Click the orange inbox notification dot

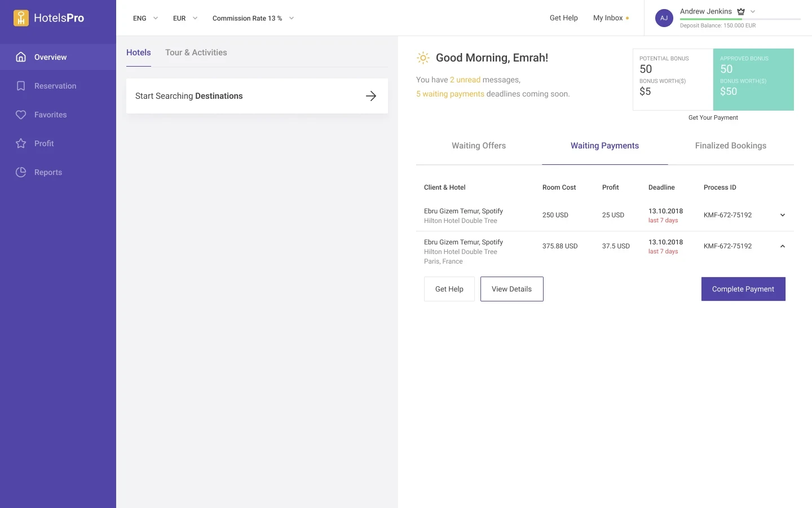coord(627,18)
